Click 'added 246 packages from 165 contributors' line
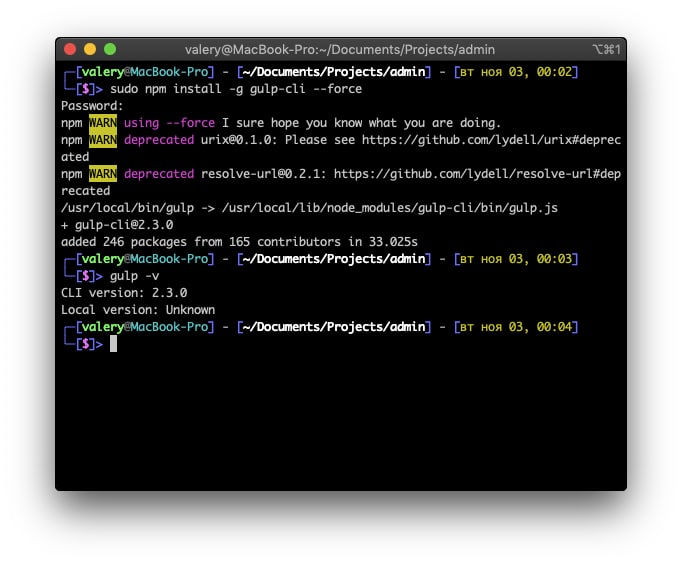This screenshot has height=564, width=682. coord(239,242)
